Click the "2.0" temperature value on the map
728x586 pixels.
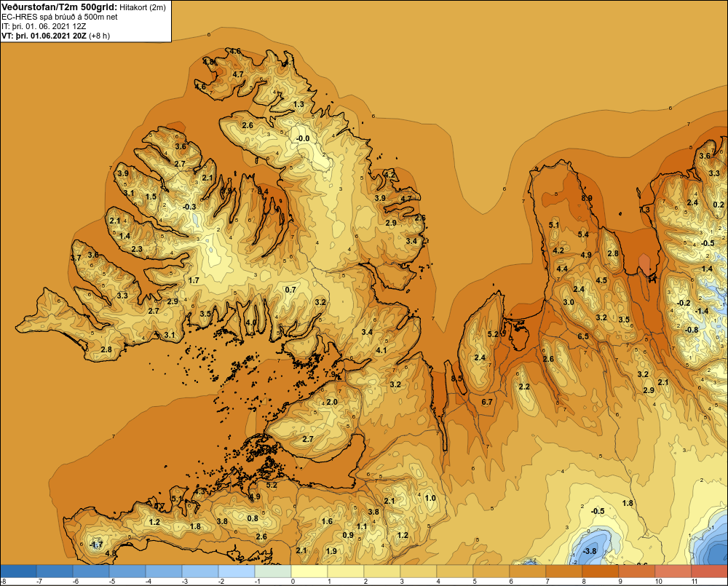tap(332, 402)
